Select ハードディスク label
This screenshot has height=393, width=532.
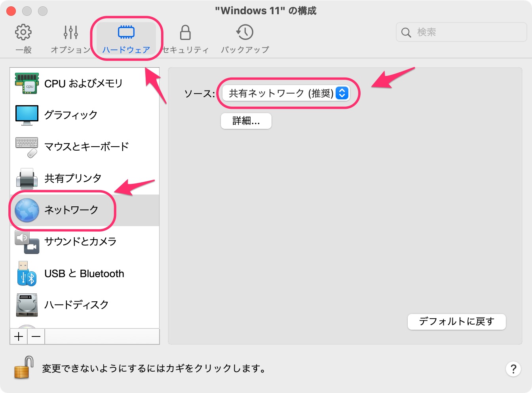76,305
